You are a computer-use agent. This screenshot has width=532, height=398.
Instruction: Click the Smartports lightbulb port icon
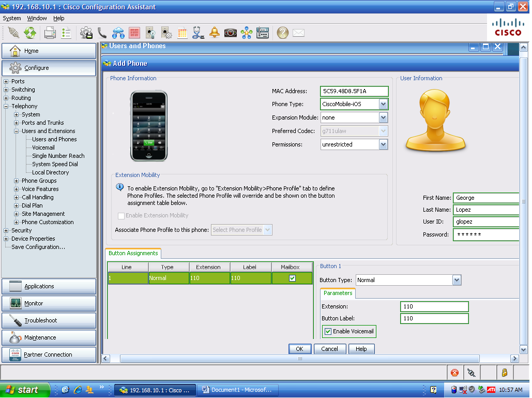point(150,33)
